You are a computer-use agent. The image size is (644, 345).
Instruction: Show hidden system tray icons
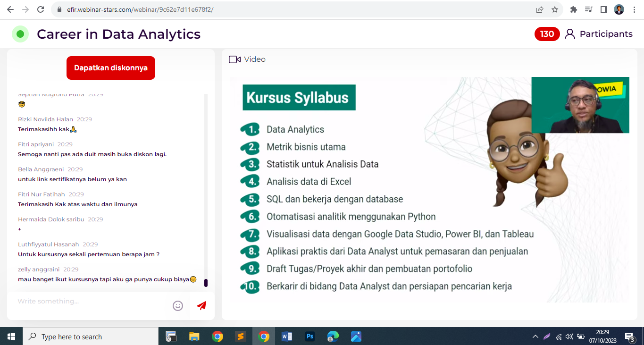535,337
